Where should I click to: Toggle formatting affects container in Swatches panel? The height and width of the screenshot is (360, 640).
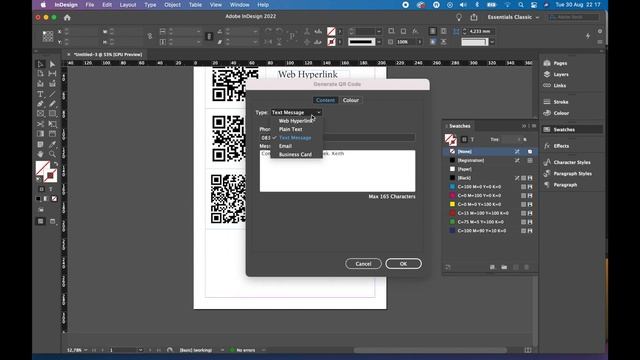(464, 140)
